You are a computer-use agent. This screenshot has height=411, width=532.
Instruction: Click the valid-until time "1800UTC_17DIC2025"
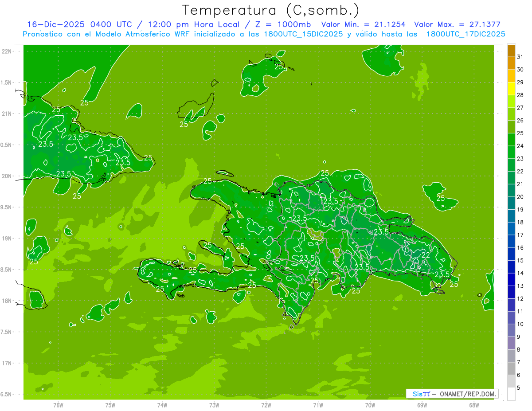[465, 34]
